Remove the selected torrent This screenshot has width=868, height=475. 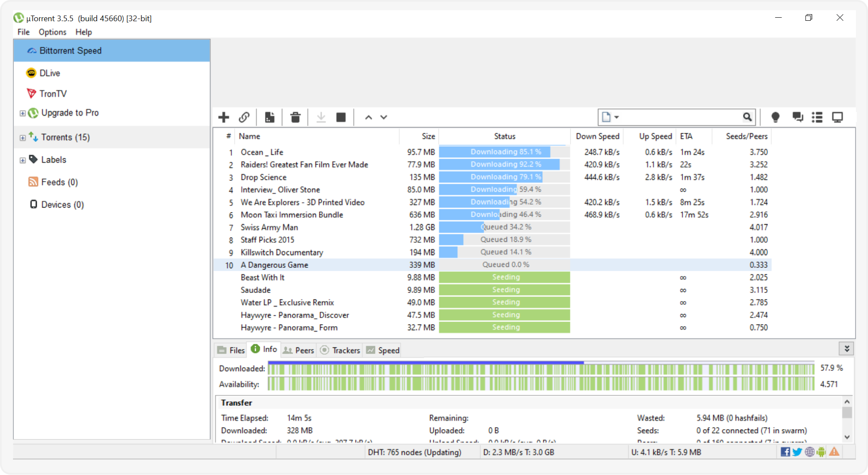coord(296,117)
